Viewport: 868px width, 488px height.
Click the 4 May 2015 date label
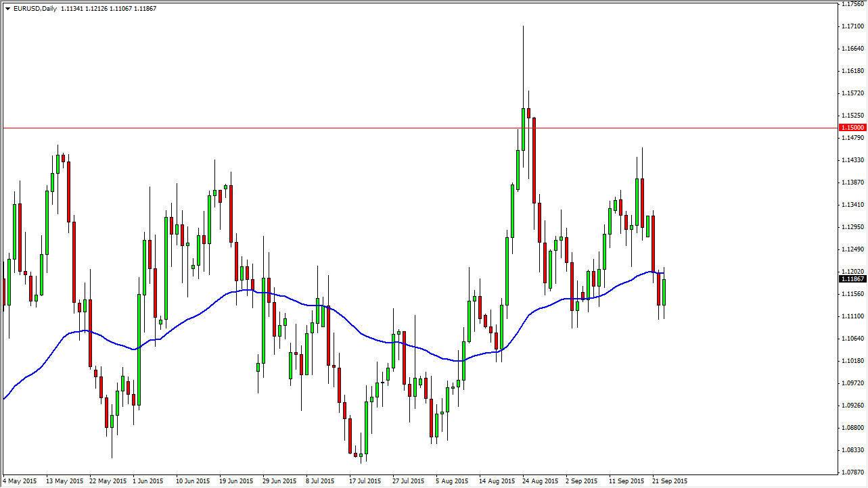tap(20, 481)
